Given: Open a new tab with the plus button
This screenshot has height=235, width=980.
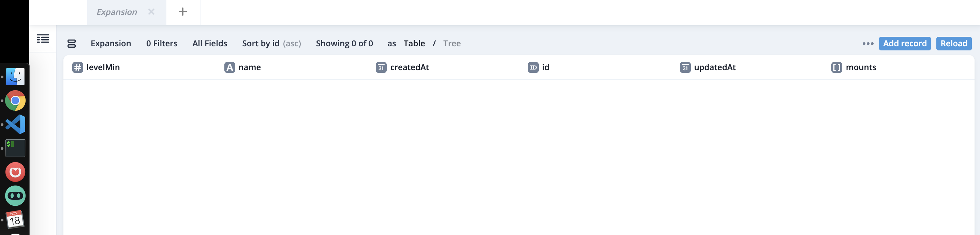Looking at the screenshot, I should (x=183, y=12).
